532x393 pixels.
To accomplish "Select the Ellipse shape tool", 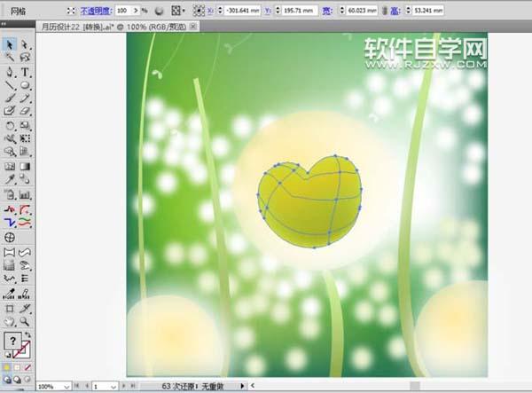I will tap(26, 84).
